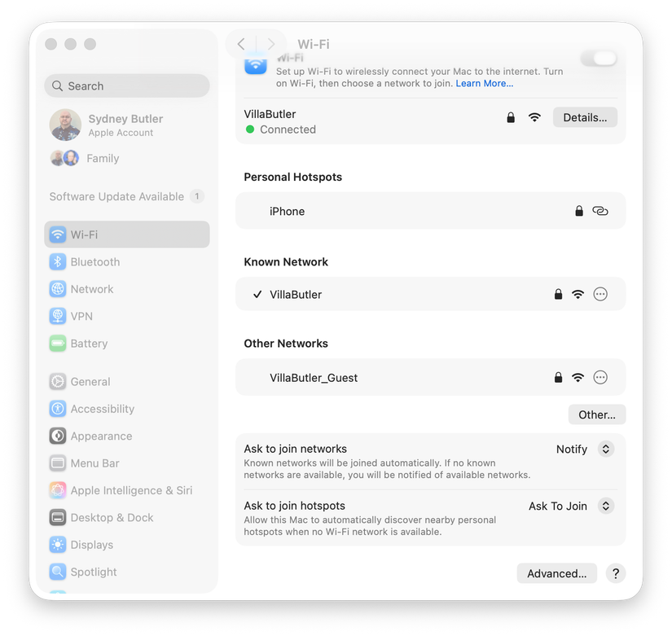Select the Apple Intelligence & Siri icon
Screen dimensions: 672x636
57,490
